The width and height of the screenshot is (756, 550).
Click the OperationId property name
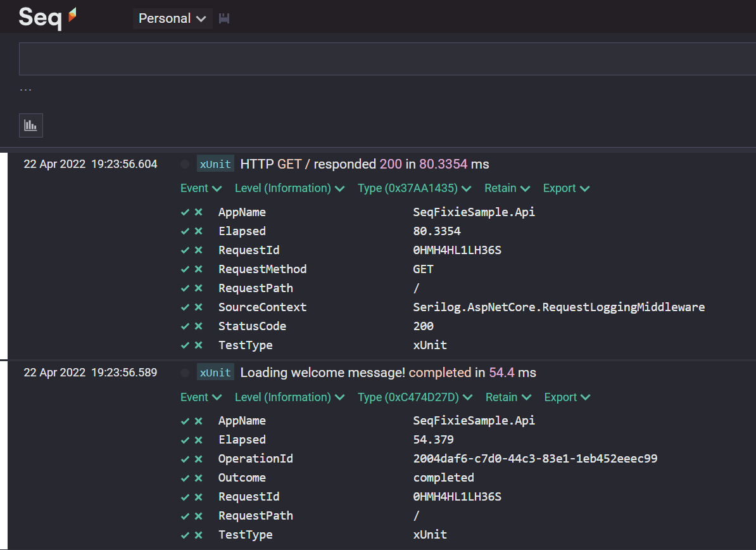256,459
